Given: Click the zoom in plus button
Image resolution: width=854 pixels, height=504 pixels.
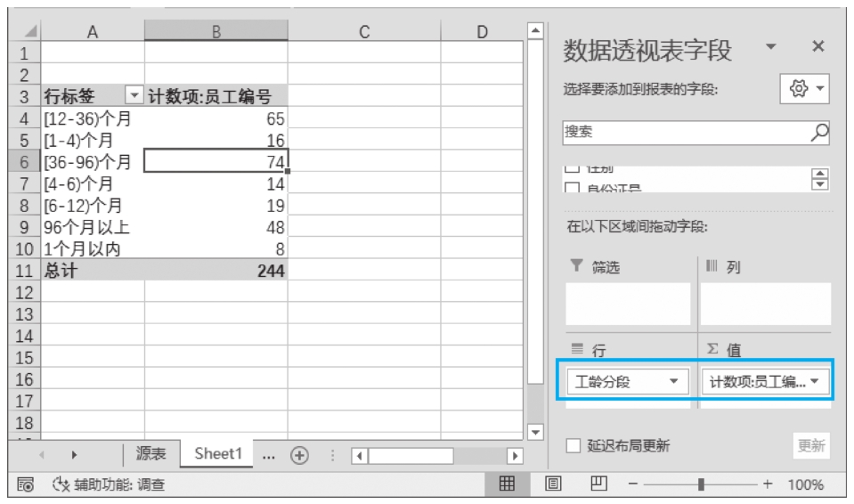Looking at the screenshot, I should 768,484.
